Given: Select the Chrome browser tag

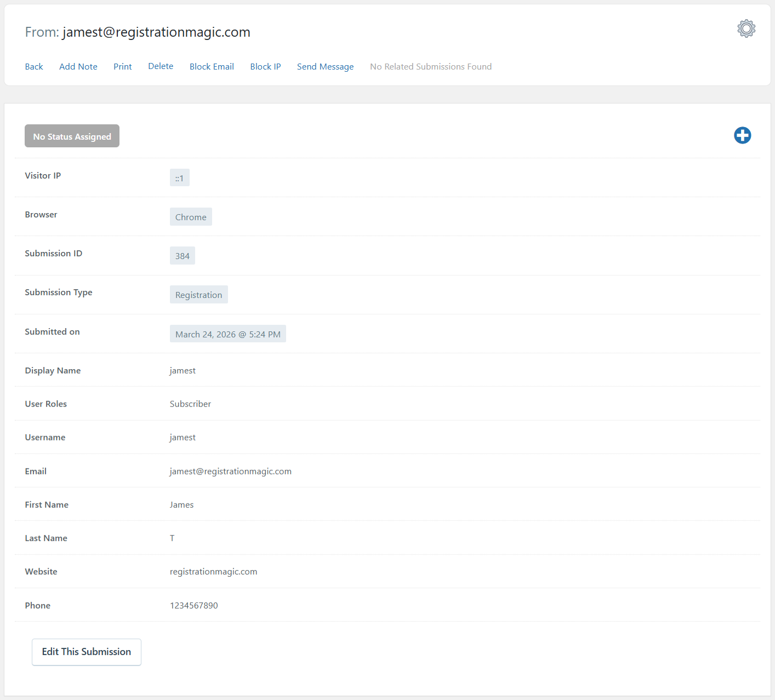Looking at the screenshot, I should 191,217.
